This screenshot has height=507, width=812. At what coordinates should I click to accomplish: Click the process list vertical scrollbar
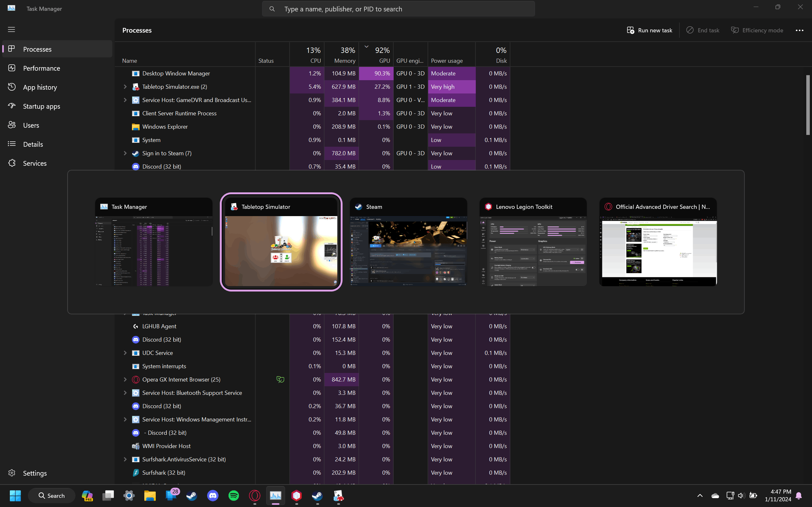(x=808, y=105)
